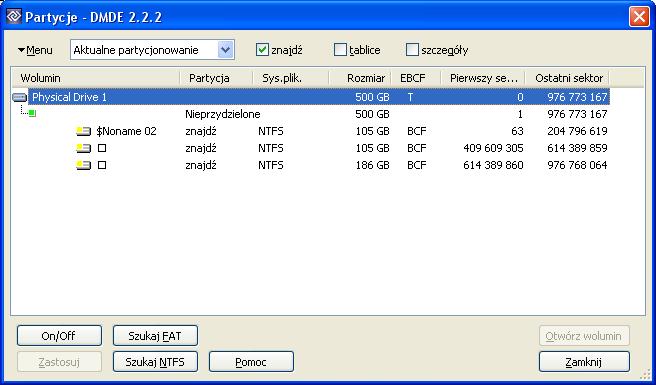Click the Zastosuj button
Image resolution: width=656 pixels, height=385 pixels.
(x=59, y=362)
